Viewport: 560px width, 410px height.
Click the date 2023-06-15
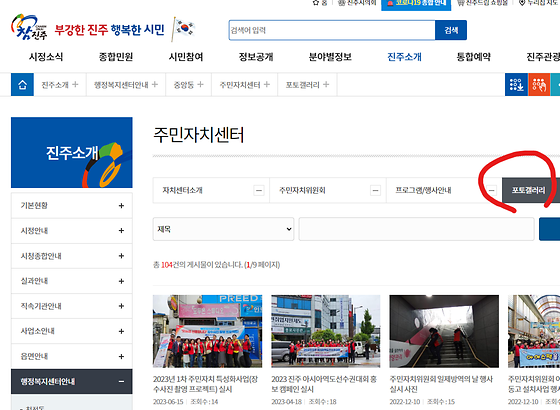tap(168, 402)
